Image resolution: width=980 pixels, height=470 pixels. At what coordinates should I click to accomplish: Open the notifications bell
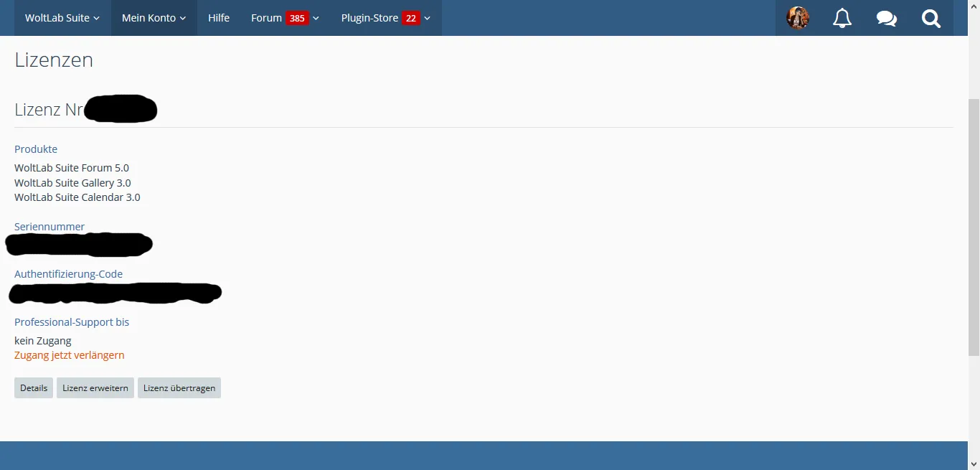click(x=842, y=18)
